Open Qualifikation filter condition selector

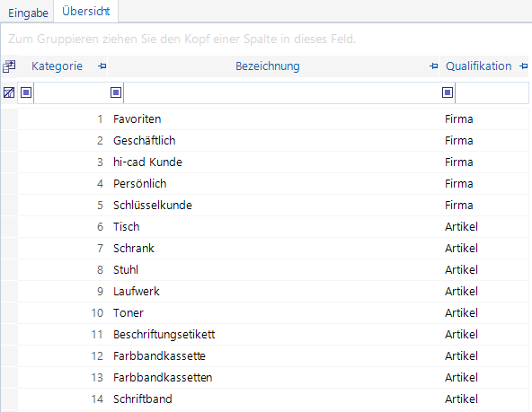tap(448, 92)
